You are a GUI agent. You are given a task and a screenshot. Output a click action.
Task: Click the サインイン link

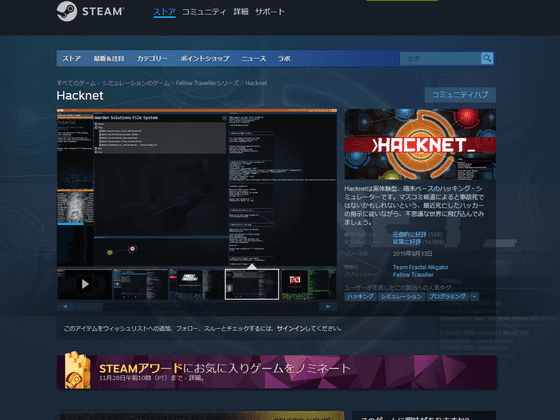[291, 328]
